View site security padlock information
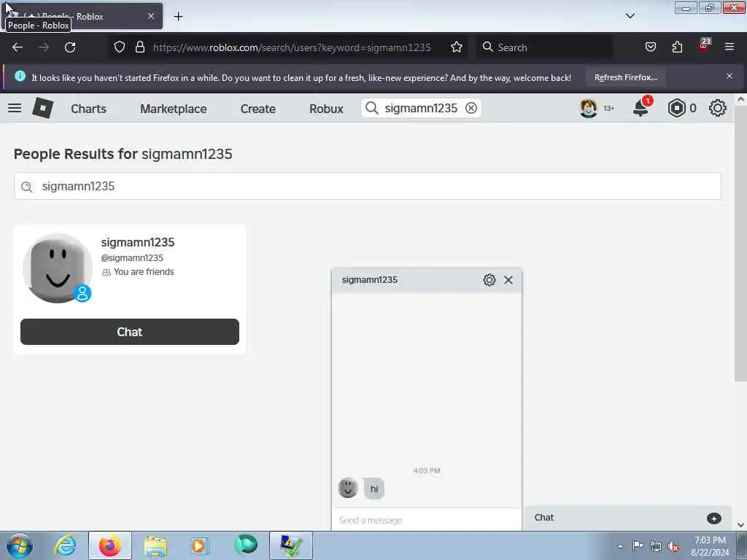 (x=139, y=47)
